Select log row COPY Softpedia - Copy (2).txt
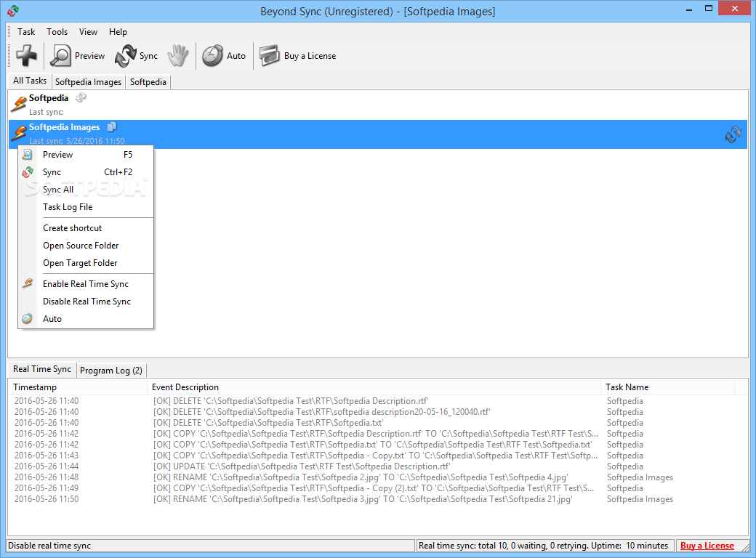Viewport: 756px width, 558px height. (x=378, y=488)
